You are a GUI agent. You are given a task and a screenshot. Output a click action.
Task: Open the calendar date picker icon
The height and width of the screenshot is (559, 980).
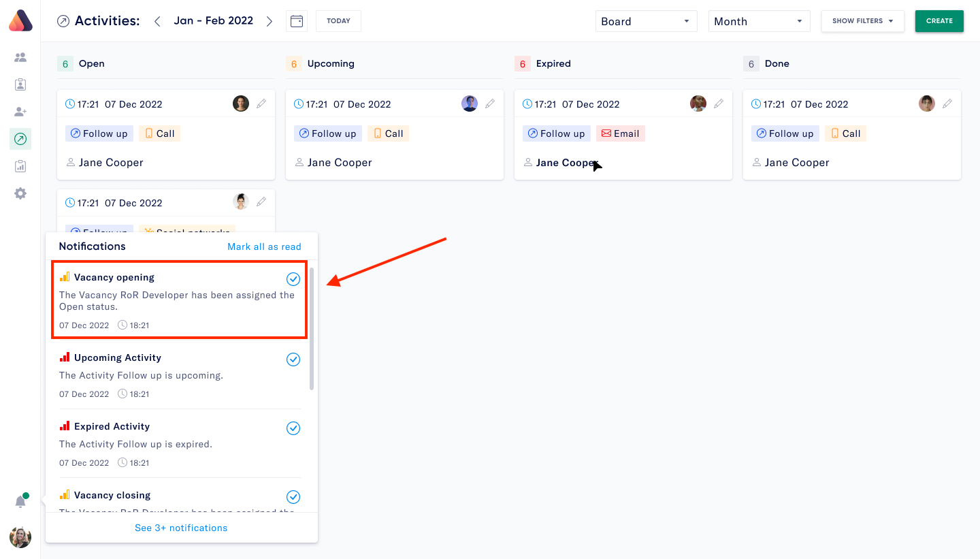[297, 21]
